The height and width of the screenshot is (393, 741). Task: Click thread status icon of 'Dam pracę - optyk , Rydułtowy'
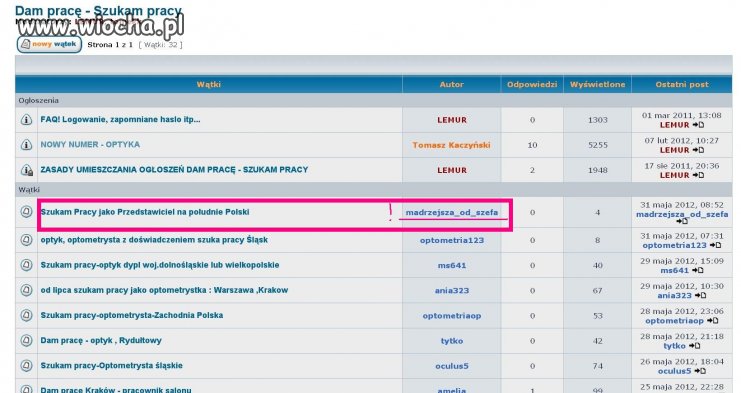coord(26,340)
